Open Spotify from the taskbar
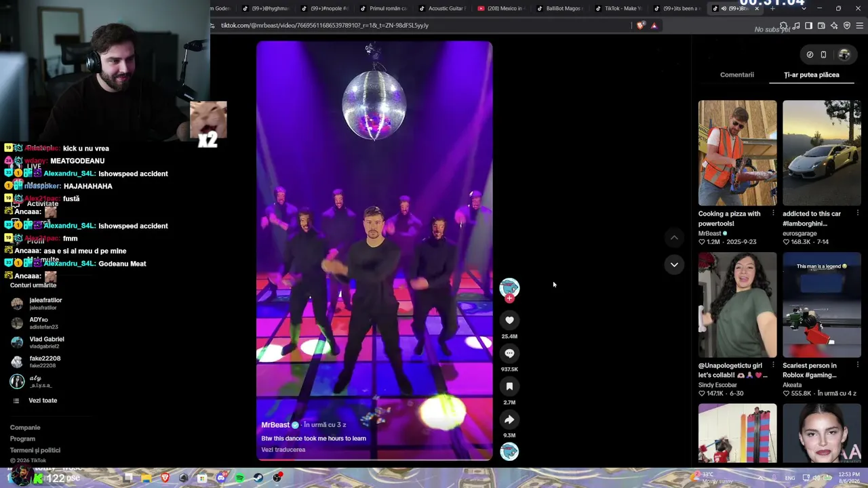This screenshot has width=868, height=488. coord(240,478)
